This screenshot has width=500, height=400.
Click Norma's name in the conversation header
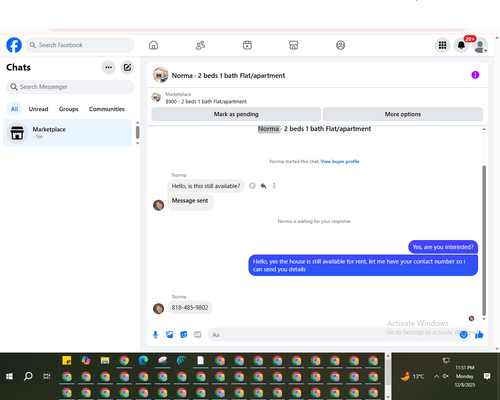pyautogui.click(x=182, y=76)
